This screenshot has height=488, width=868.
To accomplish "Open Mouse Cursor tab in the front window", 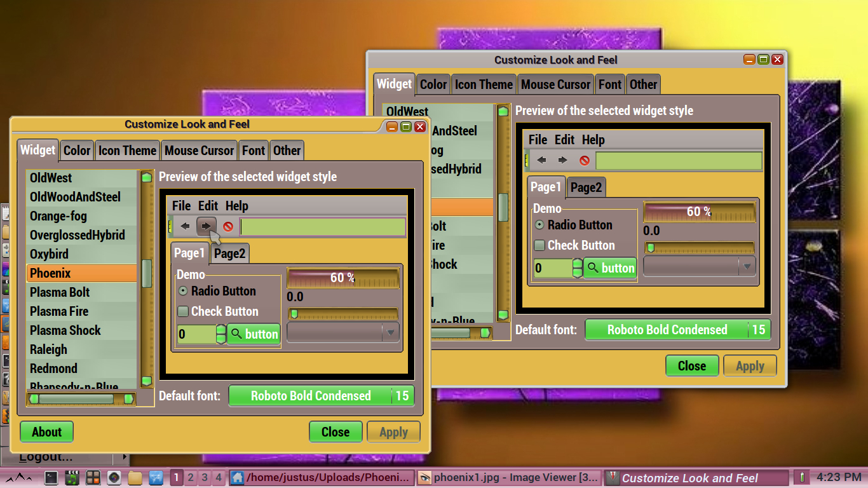I will 200,151.
